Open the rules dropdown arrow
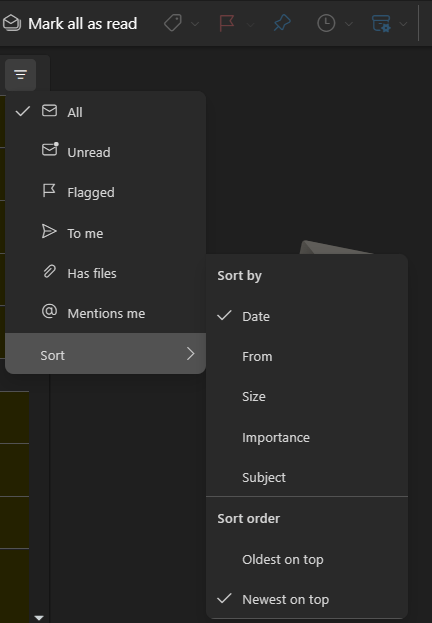Viewport: 432px width, 623px height. click(403, 24)
